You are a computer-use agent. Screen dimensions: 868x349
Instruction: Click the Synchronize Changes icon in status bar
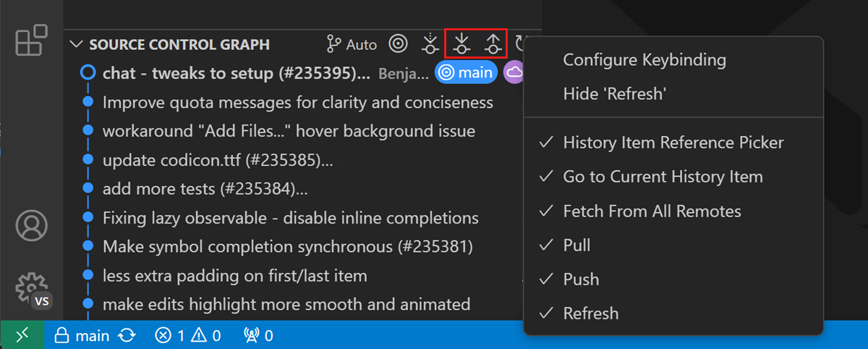click(127, 335)
